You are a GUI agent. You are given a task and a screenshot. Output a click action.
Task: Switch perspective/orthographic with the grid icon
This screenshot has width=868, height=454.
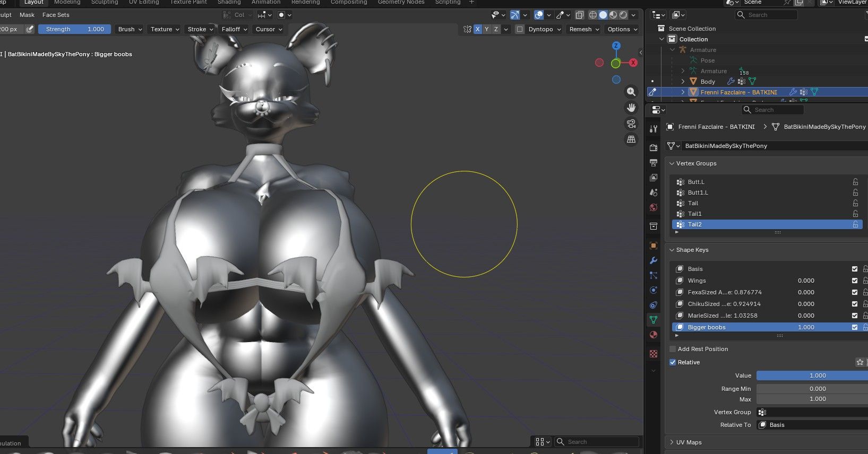631,139
